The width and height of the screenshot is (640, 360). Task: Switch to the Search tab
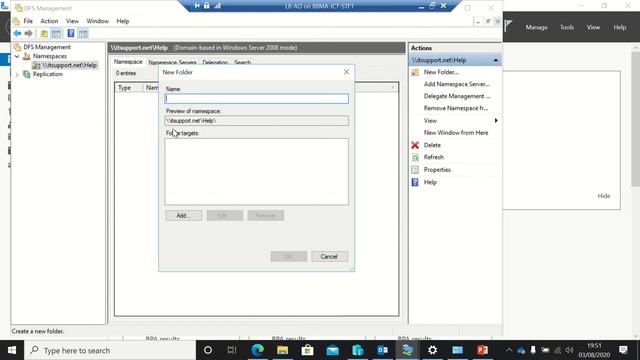242,62
